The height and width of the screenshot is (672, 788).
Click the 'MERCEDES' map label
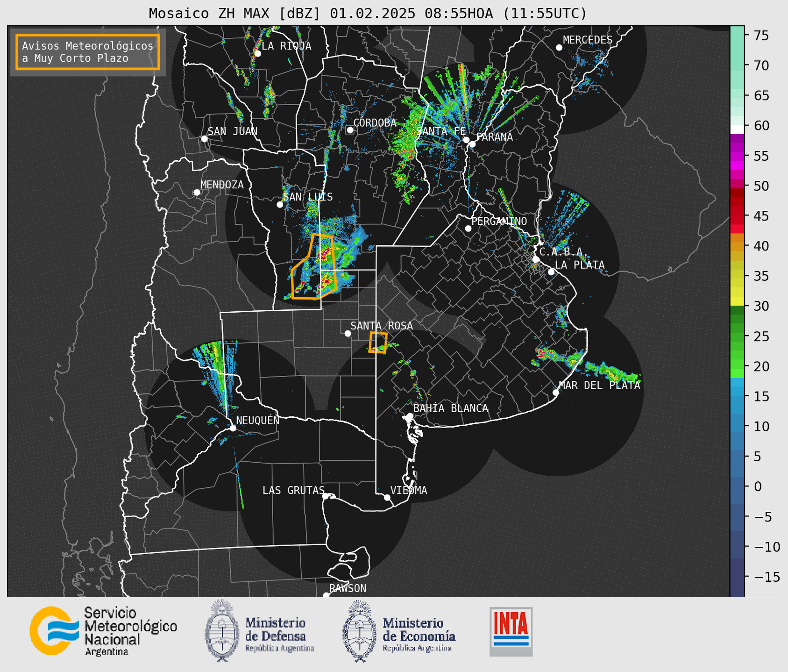(x=588, y=40)
